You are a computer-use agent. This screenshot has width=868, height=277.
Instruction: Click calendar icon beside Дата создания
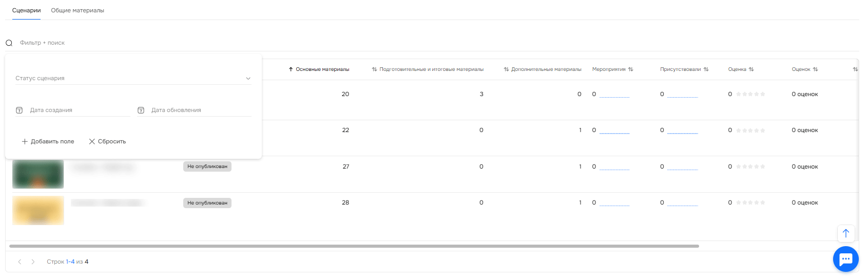pyautogui.click(x=20, y=110)
